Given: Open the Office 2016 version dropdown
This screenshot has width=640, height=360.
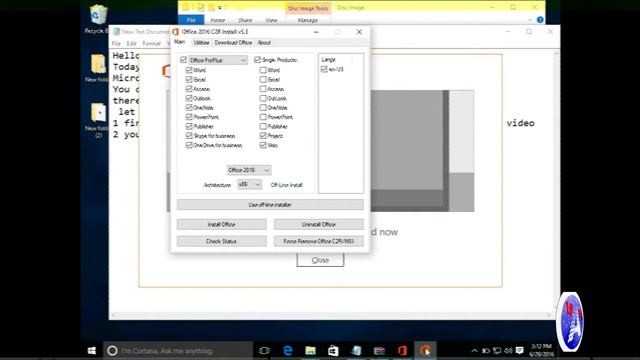Looking at the screenshot, I should click(249, 170).
